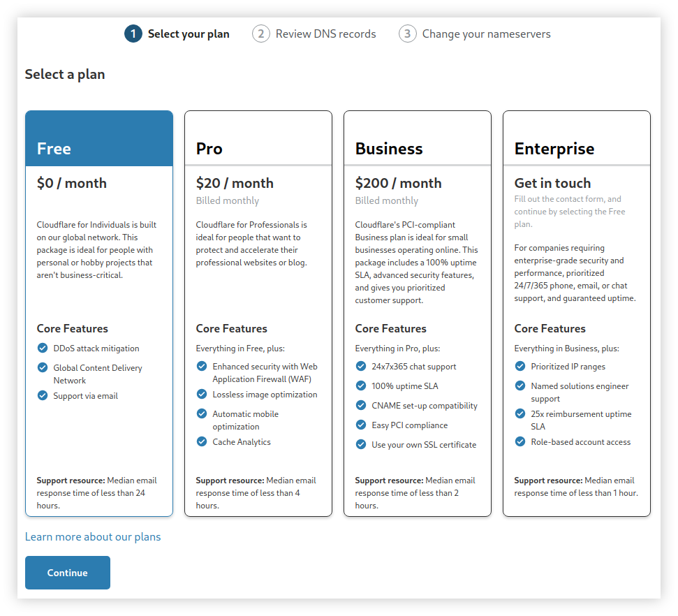The image size is (678, 616).
Task: Click the checkmark beside Use your own SSL certificate
Action: [x=361, y=444]
